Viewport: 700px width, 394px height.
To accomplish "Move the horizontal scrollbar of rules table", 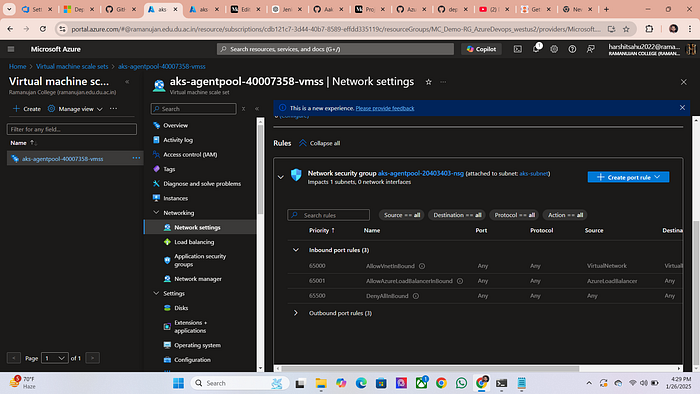I will (430, 369).
